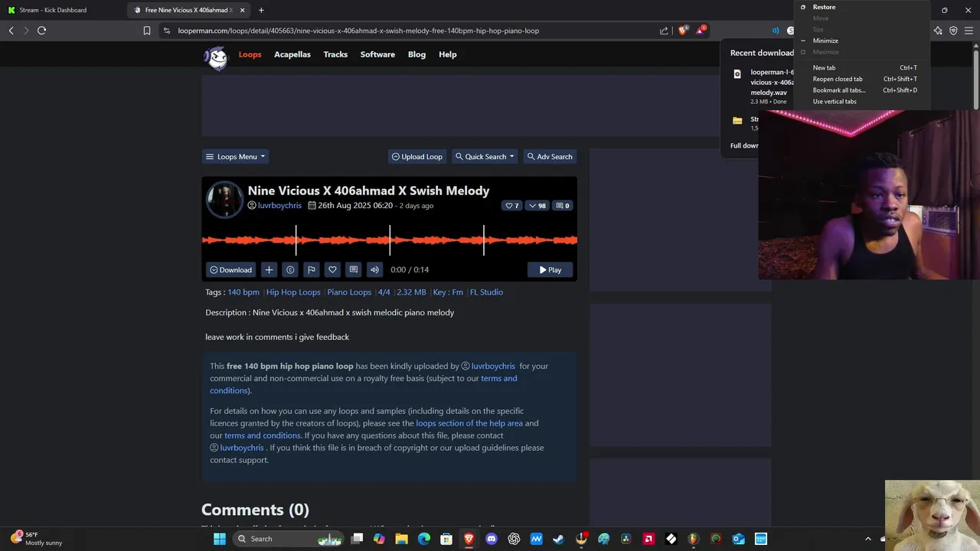This screenshot has height=551, width=980.
Task: Click the Upload Loop button
Action: point(417,157)
